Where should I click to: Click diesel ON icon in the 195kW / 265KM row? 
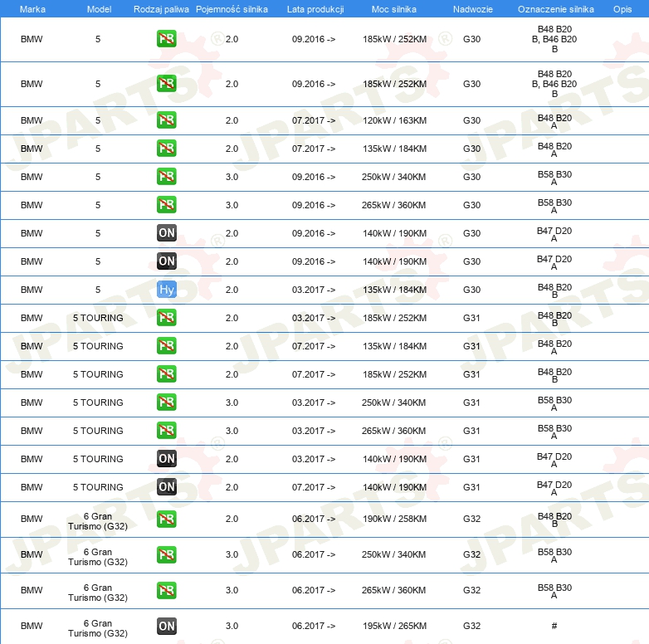click(x=166, y=626)
